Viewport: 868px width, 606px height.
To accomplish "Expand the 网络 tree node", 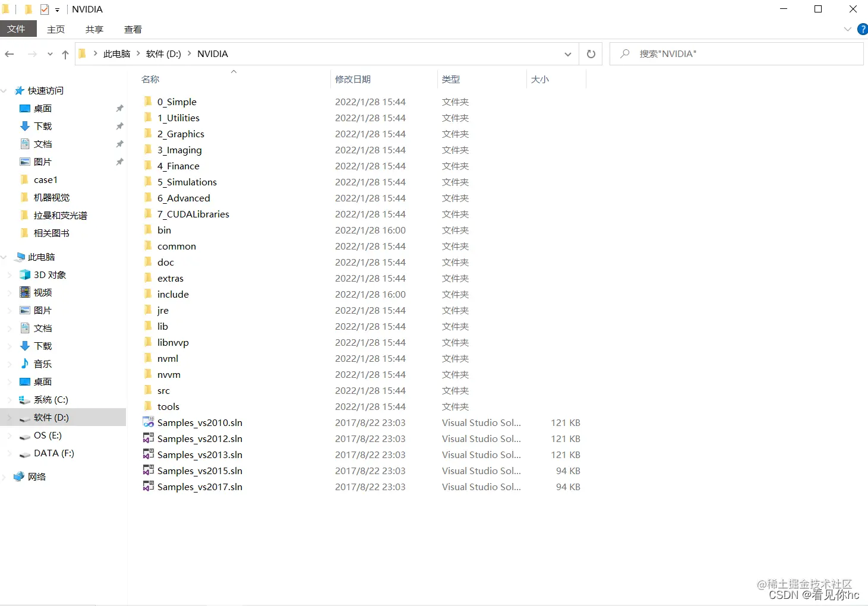I will [4, 477].
